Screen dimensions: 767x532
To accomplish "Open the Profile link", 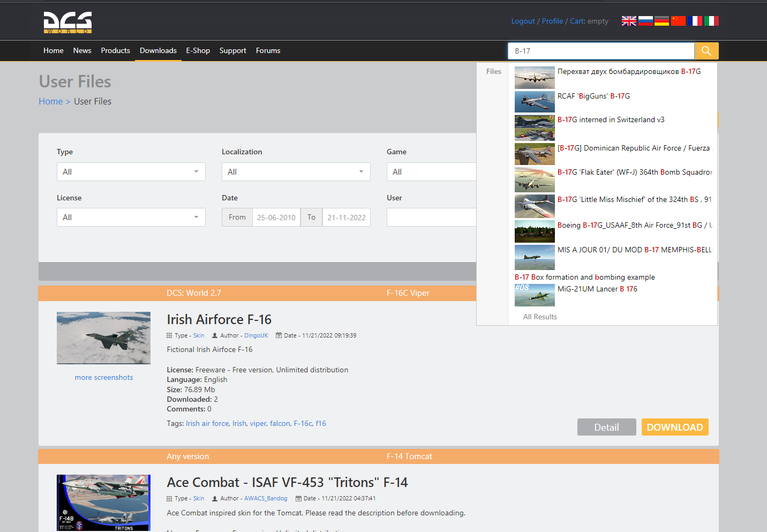I will coord(552,21).
